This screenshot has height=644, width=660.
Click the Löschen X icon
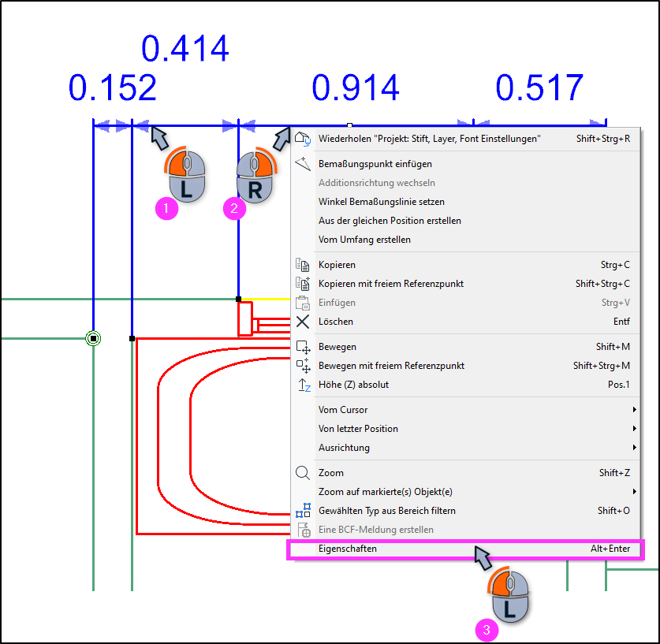point(303,322)
